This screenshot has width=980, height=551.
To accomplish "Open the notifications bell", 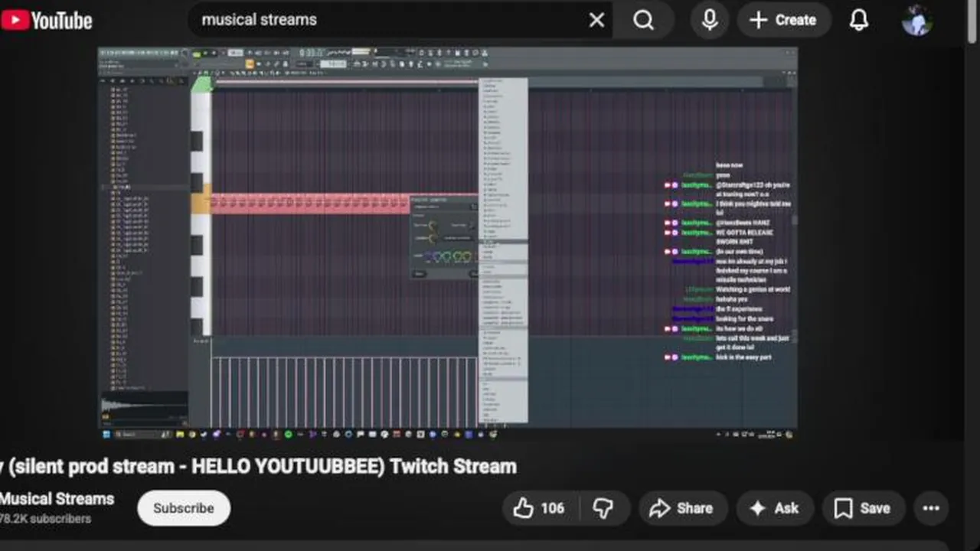I will [859, 20].
